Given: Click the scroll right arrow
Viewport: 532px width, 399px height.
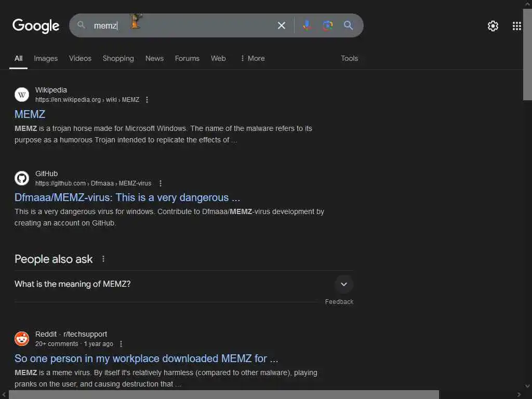Looking at the screenshot, I should [519, 395].
